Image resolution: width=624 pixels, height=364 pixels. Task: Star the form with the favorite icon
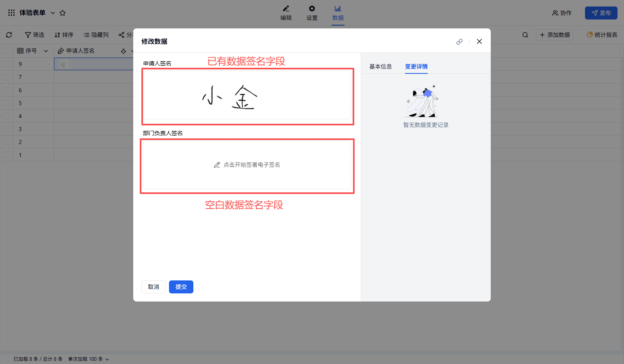coord(63,13)
